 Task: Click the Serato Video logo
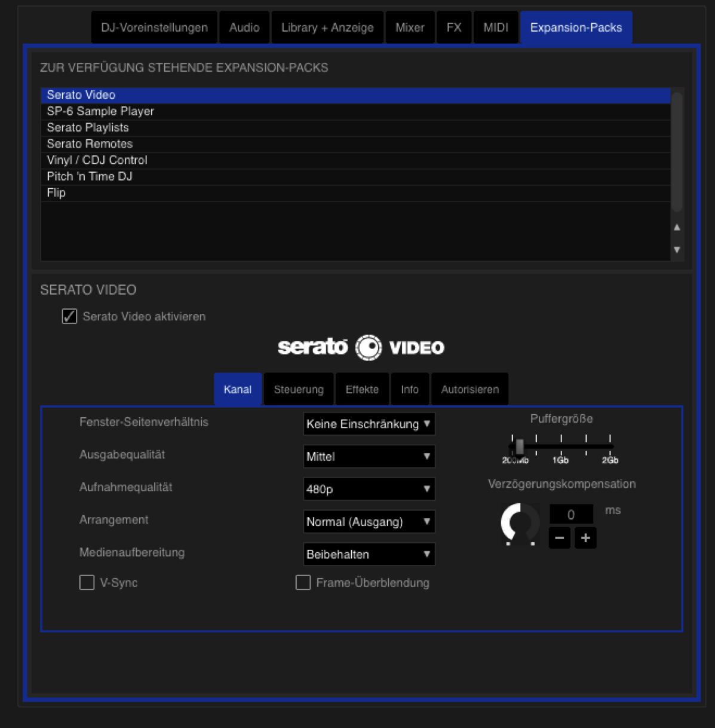pyautogui.click(x=361, y=347)
